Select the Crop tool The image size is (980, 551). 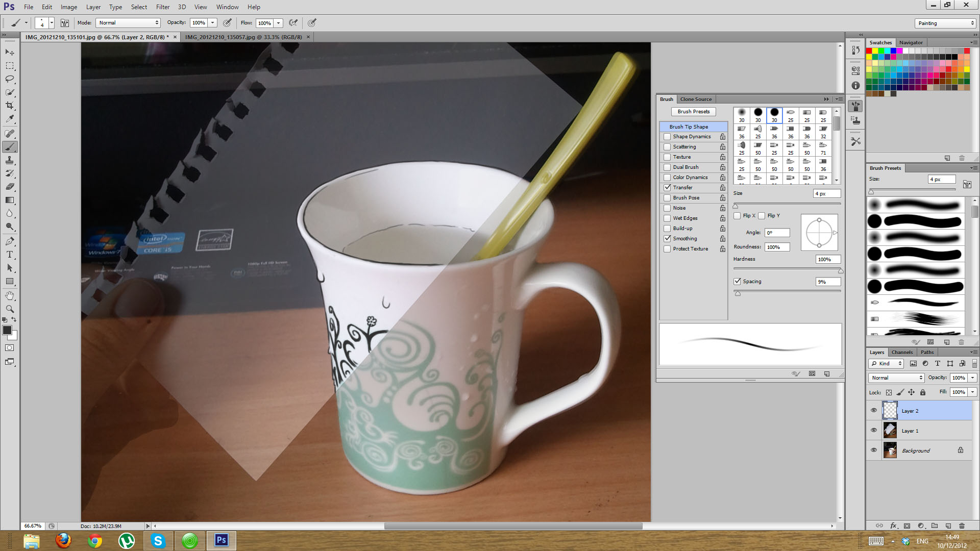10,106
